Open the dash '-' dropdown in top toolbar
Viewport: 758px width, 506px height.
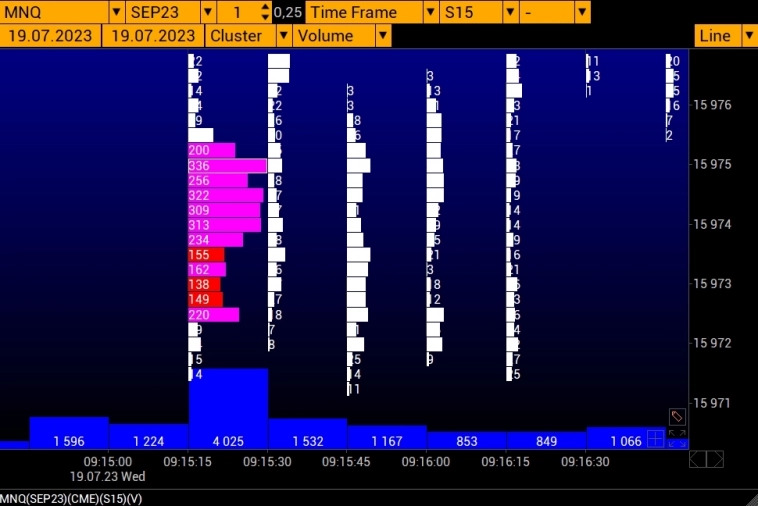point(582,12)
